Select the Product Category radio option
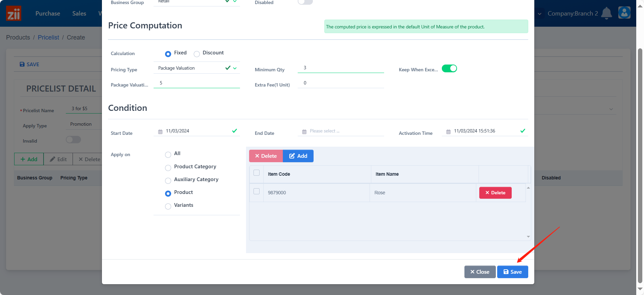Image resolution: width=644 pixels, height=295 pixels. coord(168,168)
